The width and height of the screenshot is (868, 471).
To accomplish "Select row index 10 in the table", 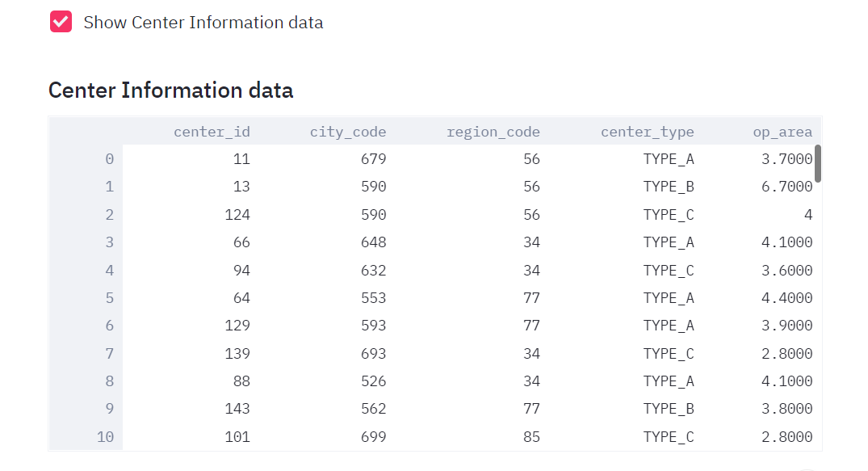I will click(x=105, y=437).
